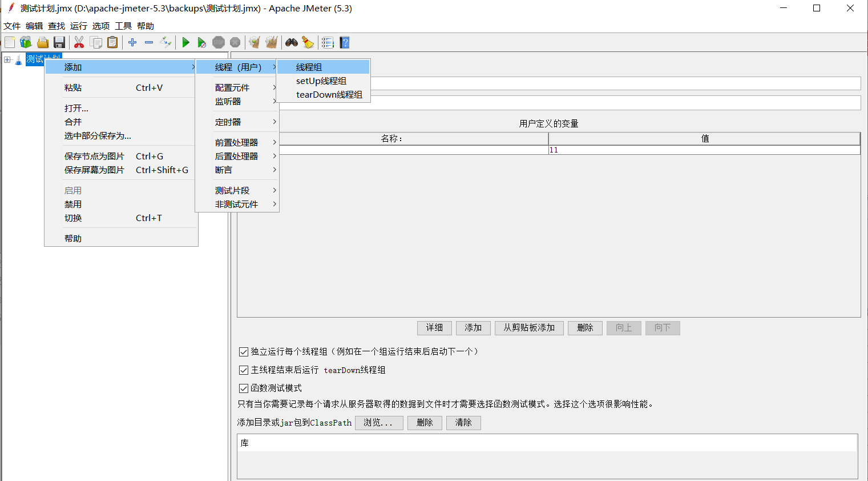This screenshot has width=868, height=481.
Task: Click the Paste clipboard icon
Action: (x=112, y=42)
